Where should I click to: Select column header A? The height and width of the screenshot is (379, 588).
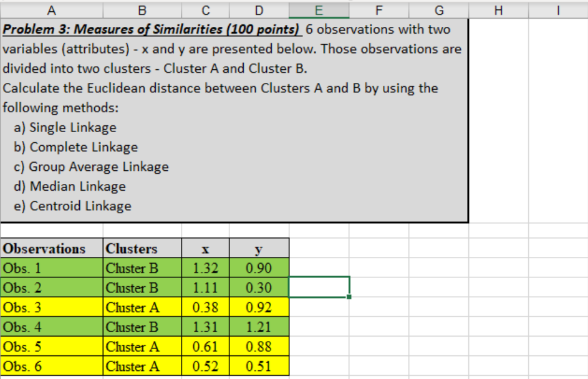[52, 10]
